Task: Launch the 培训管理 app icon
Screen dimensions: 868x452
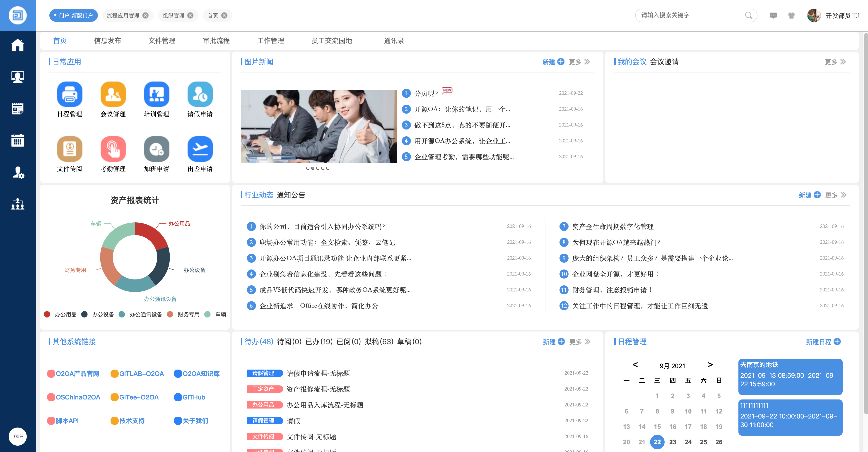Action: [156, 94]
